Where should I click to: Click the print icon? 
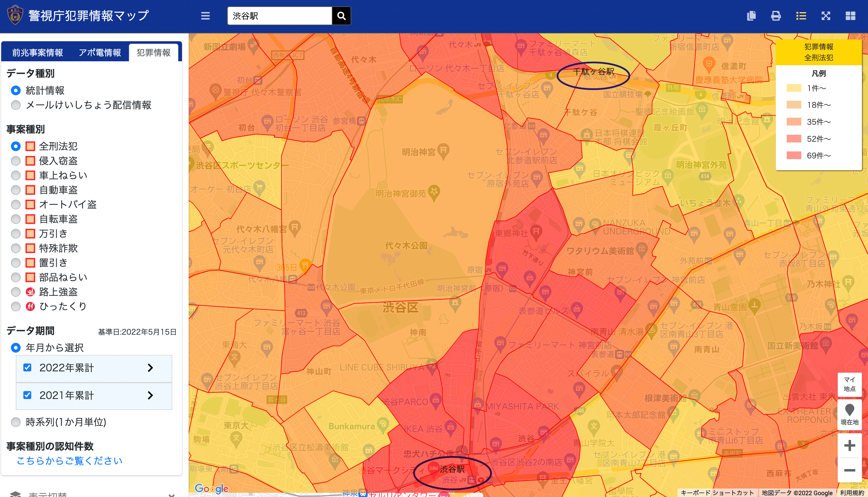pyautogui.click(x=776, y=16)
